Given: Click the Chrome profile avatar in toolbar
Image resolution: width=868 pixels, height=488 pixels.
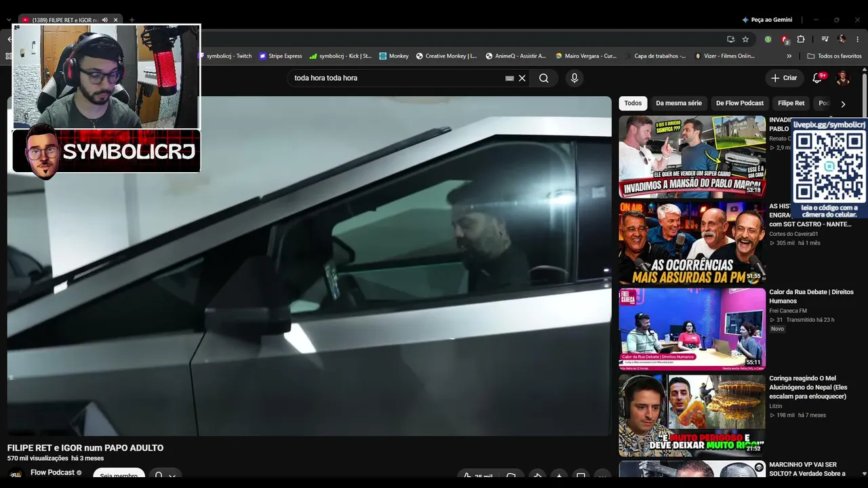Looking at the screenshot, I should [842, 39].
